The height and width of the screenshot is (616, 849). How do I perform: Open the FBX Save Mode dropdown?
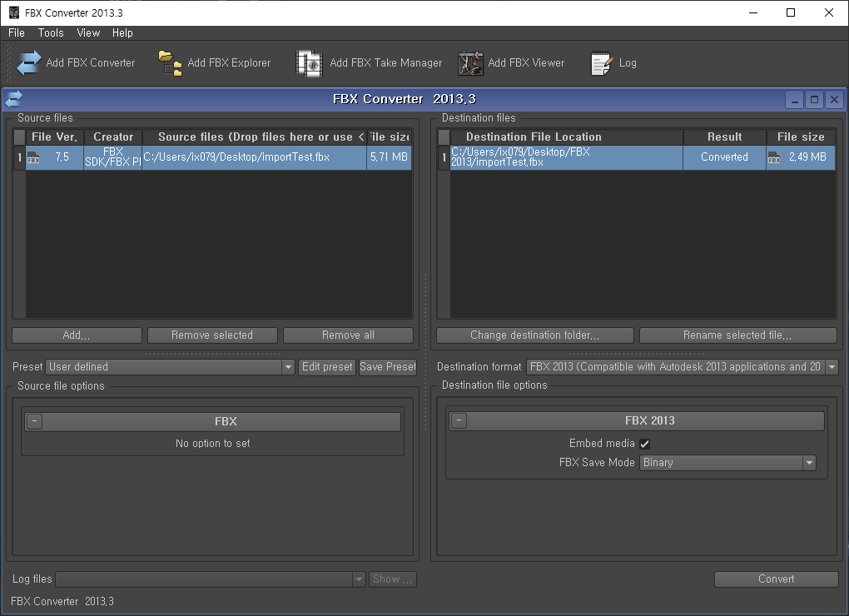click(808, 463)
